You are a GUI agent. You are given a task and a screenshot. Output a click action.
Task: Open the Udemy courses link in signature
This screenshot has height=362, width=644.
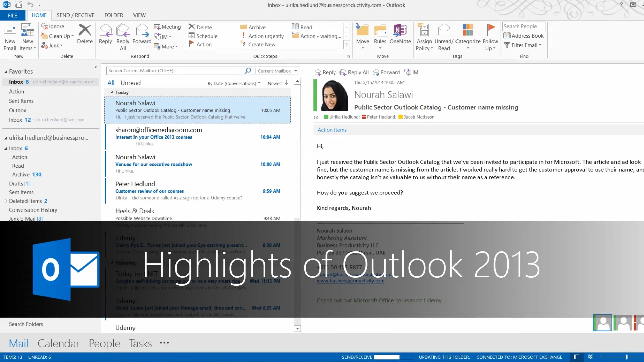pyautogui.click(x=379, y=300)
